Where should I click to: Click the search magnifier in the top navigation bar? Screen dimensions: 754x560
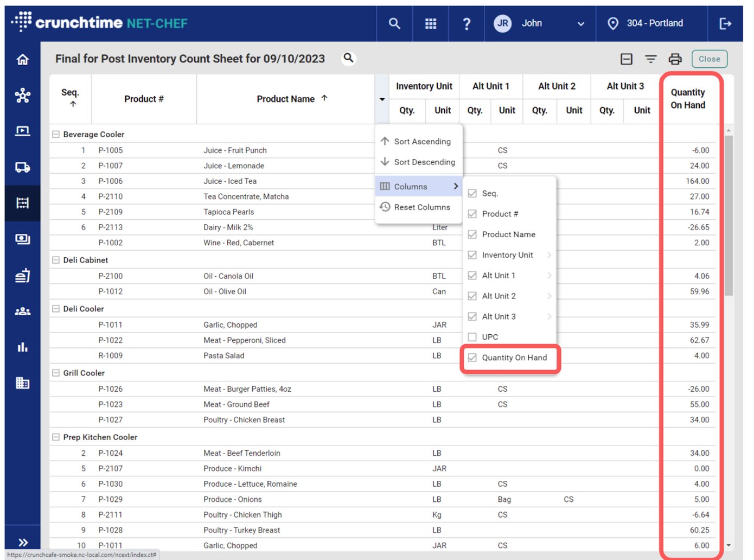(394, 23)
